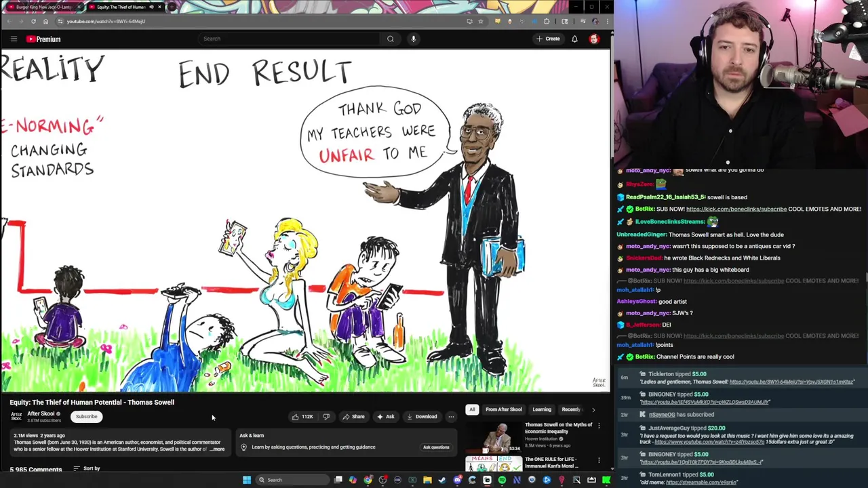Open YouTube notifications bell
Screen dimensions: 868x488
574,39
